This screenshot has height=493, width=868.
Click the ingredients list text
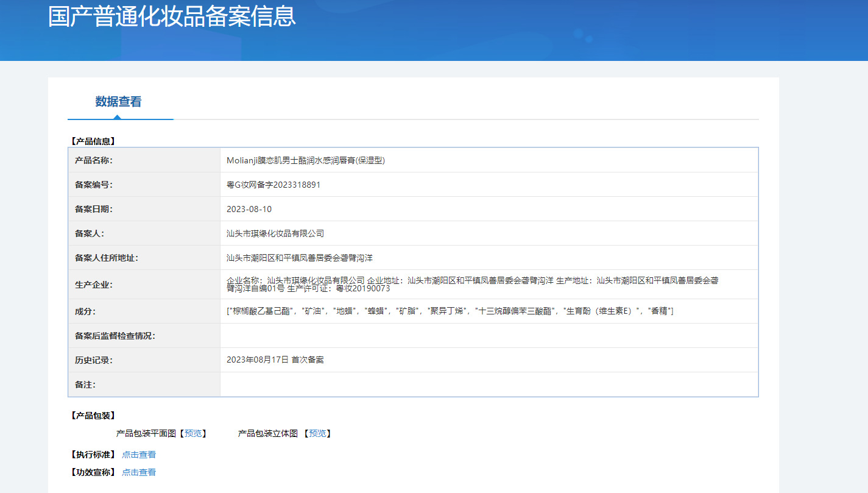(450, 311)
